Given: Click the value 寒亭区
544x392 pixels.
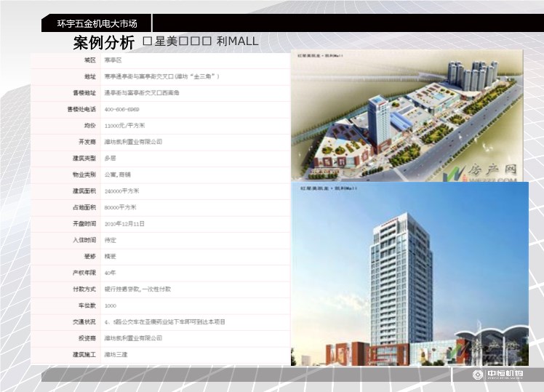Looking at the screenshot, I should click(x=113, y=60).
